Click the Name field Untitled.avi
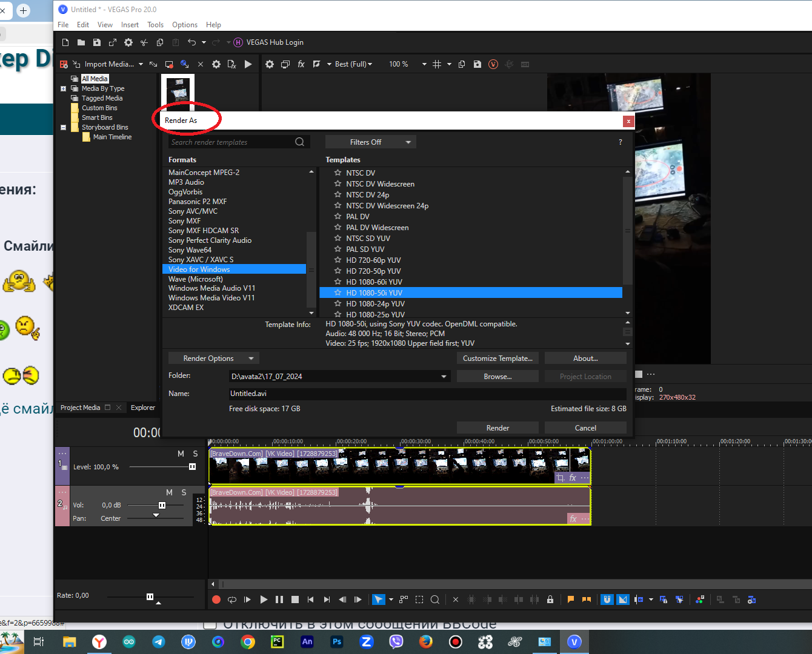Image resolution: width=812 pixels, height=654 pixels. (427, 394)
